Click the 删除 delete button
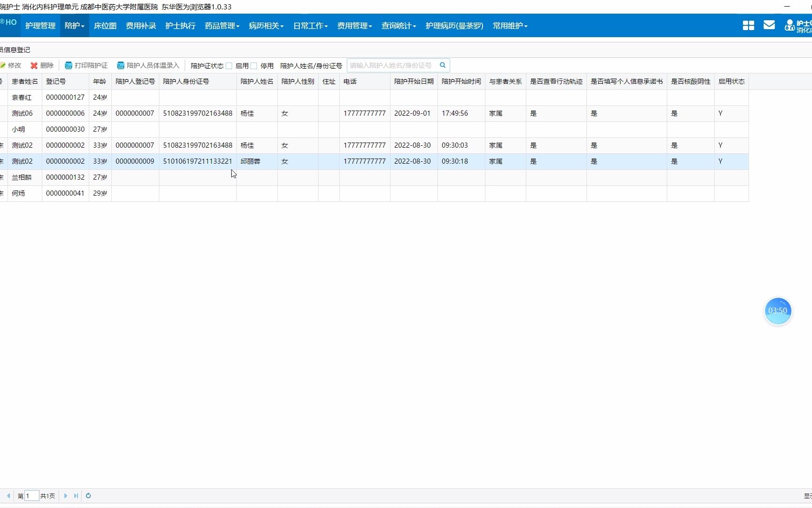 tap(42, 65)
